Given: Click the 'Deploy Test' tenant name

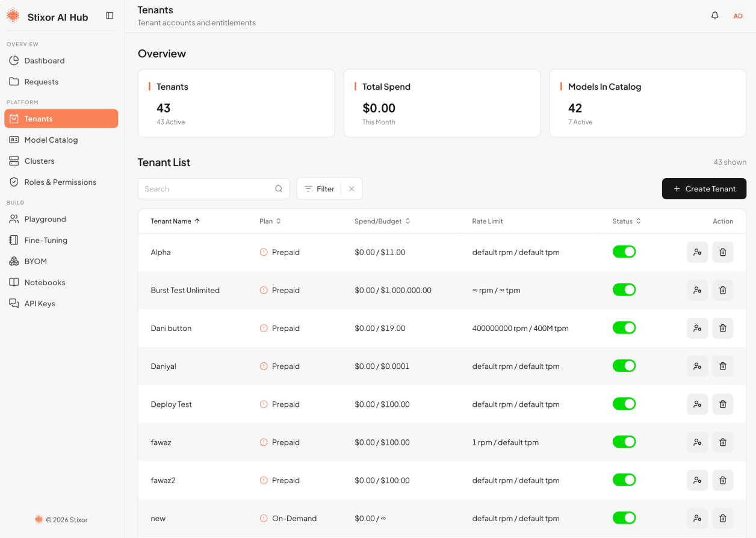Looking at the screenshot, I should (172, 404).
